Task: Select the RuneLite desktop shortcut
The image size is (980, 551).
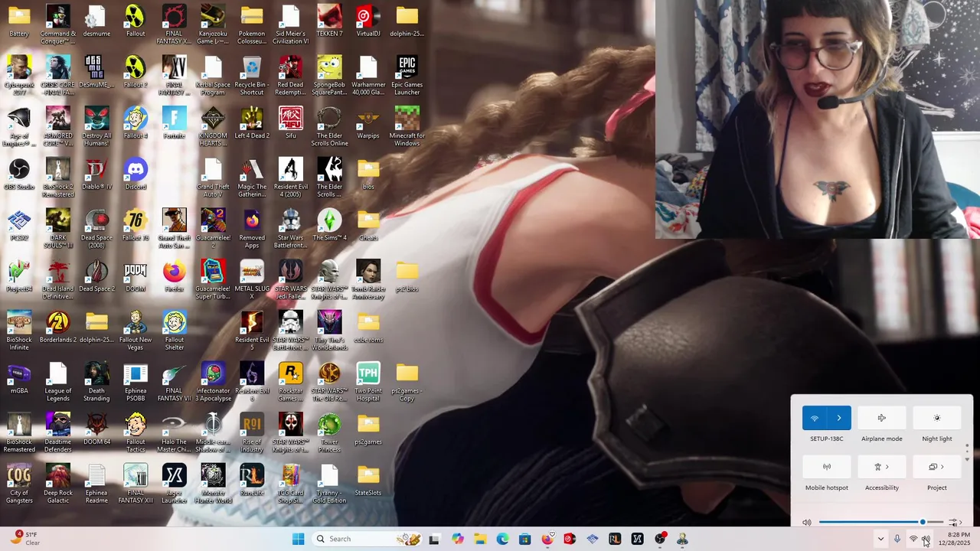Action: (252, 480)
